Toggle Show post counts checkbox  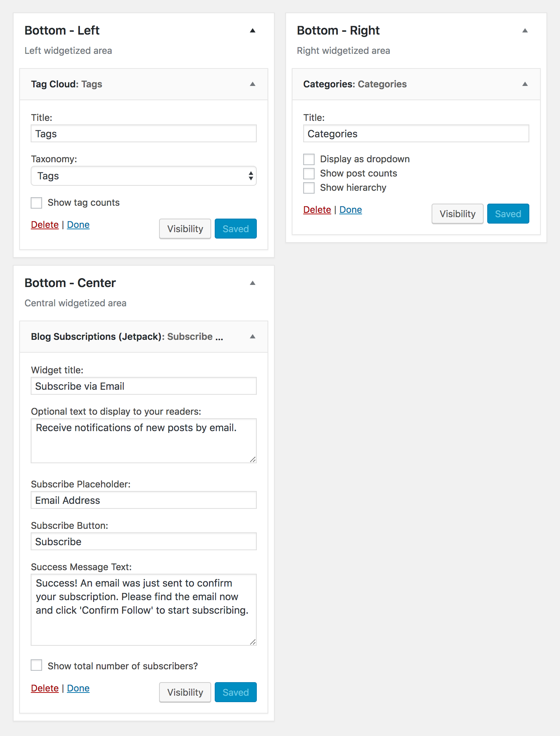(309, 173)
